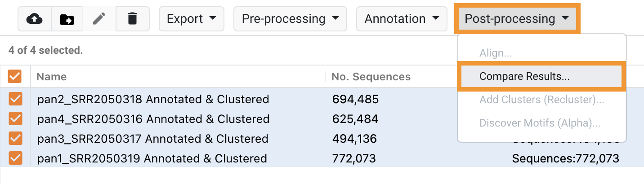The image size is (644, 184).
Task: Click the pencil edit icon
Action: point(99,19)
